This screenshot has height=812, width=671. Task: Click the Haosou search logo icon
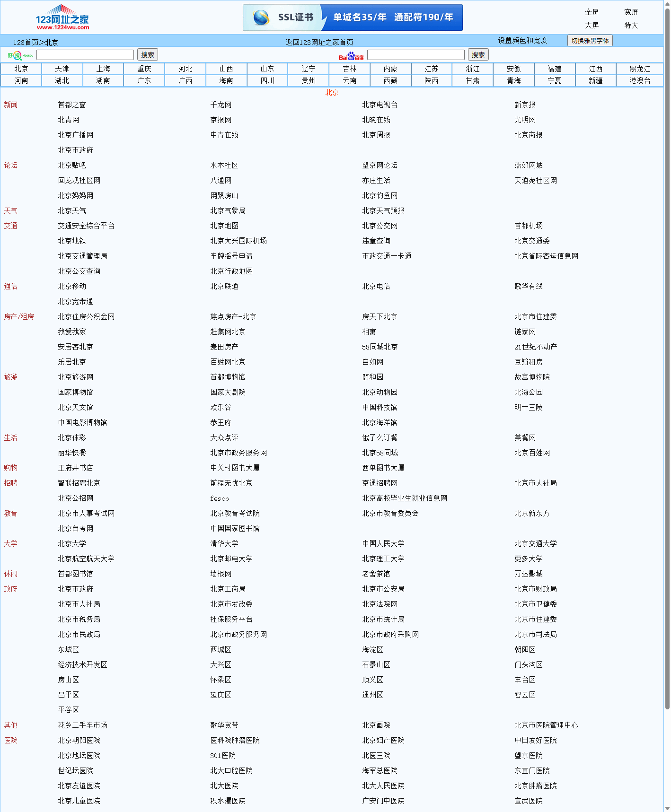[x=20, y=55]
